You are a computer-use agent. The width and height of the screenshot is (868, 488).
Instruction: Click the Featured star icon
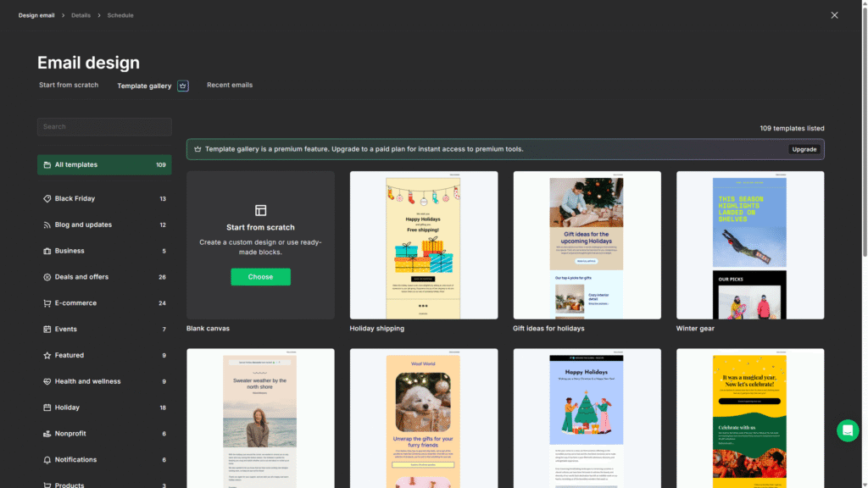(47, 356)
